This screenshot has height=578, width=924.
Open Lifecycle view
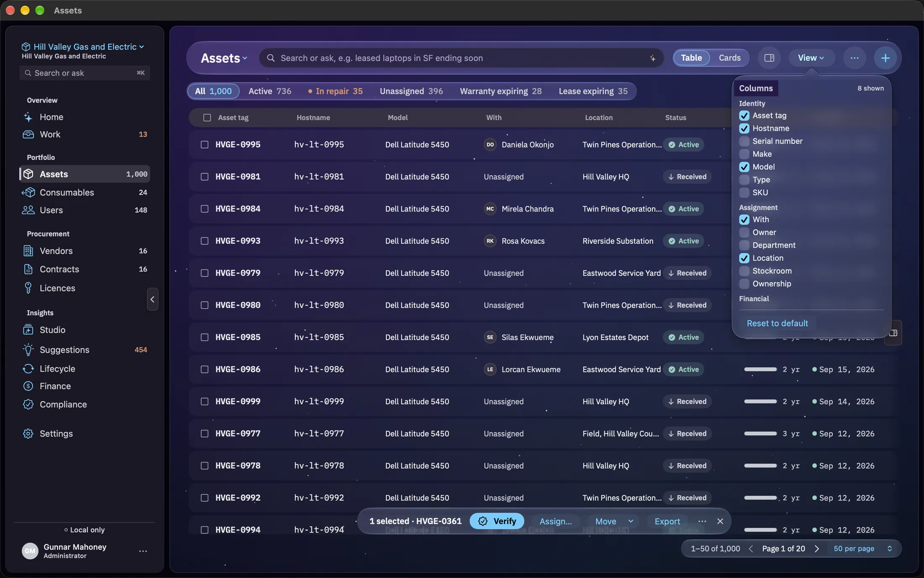84,369
